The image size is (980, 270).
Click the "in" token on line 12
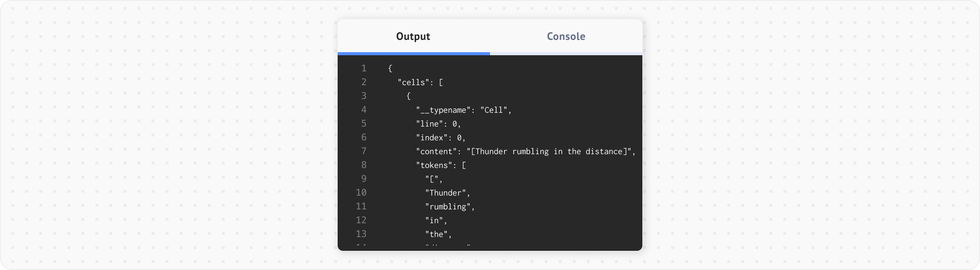click(434, 221)
